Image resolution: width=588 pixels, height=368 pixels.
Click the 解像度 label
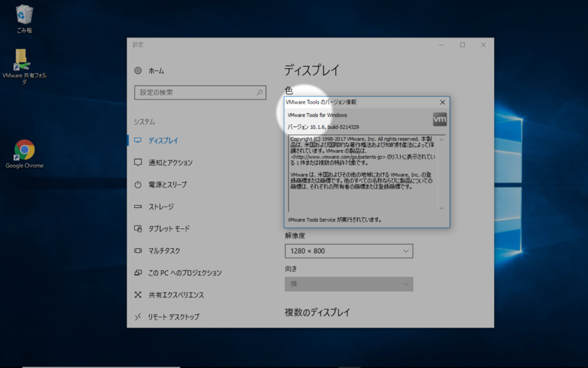tap(295, 236)
